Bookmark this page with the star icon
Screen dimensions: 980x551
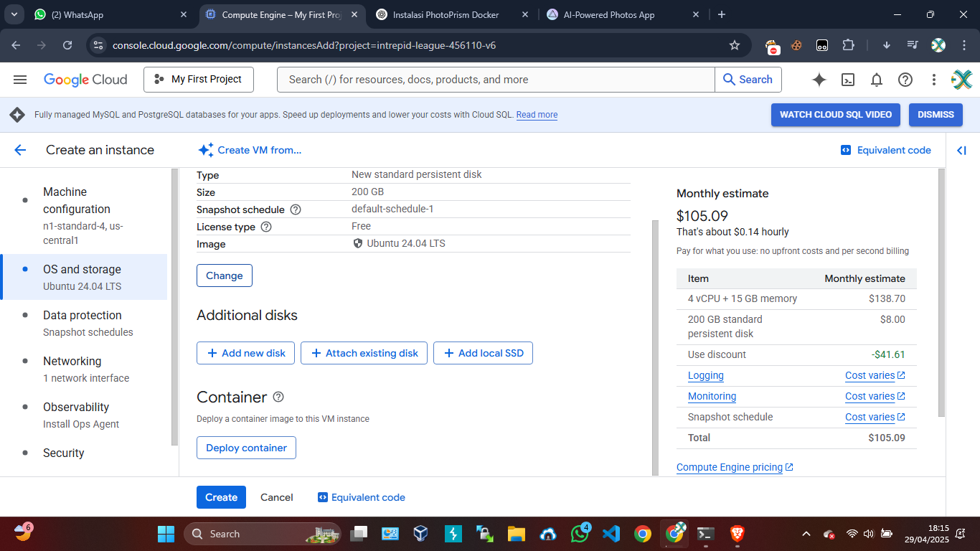click(735, 45)
